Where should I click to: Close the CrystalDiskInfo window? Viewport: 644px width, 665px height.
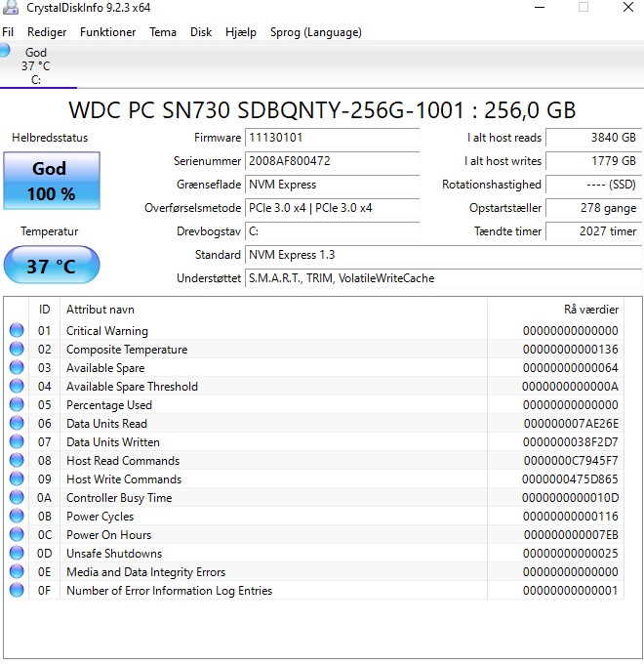tap(628, 7)
